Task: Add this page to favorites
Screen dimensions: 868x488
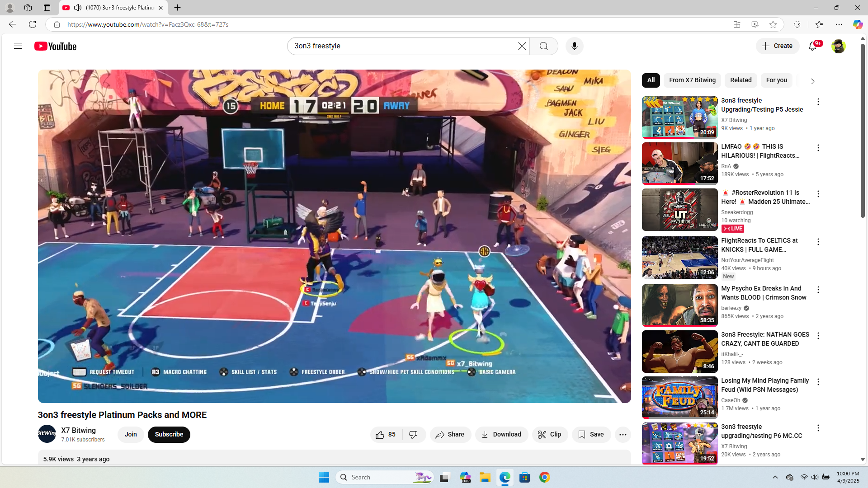Action: click(x=773, y=24)
